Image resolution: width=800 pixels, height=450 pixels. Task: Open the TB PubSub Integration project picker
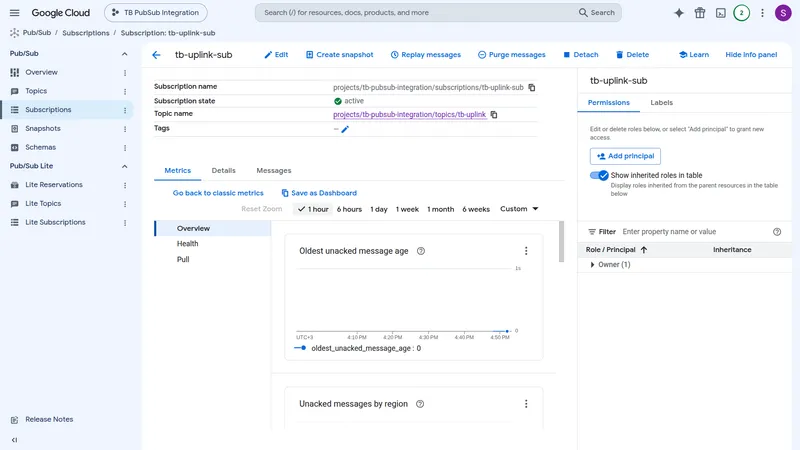click(x=156, y=13)
